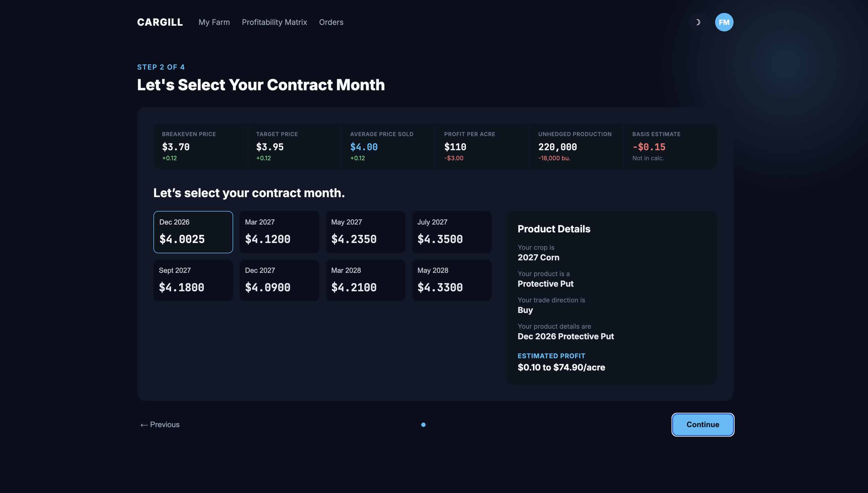
Task: Click the Continue button
Action: tap(703, 425)
